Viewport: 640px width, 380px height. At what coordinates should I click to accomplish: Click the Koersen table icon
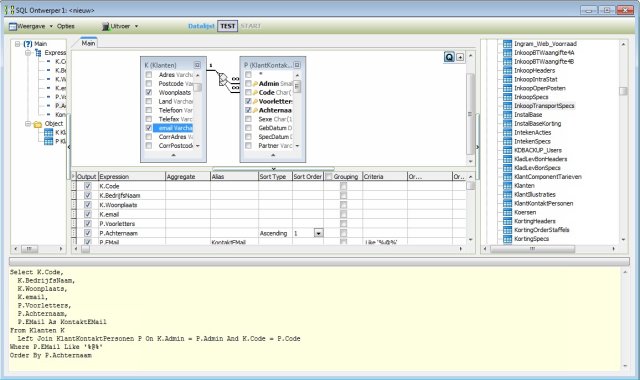coord(507,212)
